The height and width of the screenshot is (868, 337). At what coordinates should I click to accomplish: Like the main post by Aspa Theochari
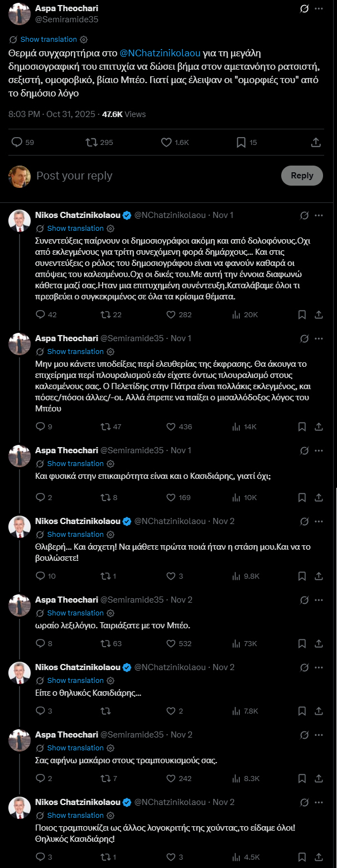pyautogui.click(x=166, y=142)
